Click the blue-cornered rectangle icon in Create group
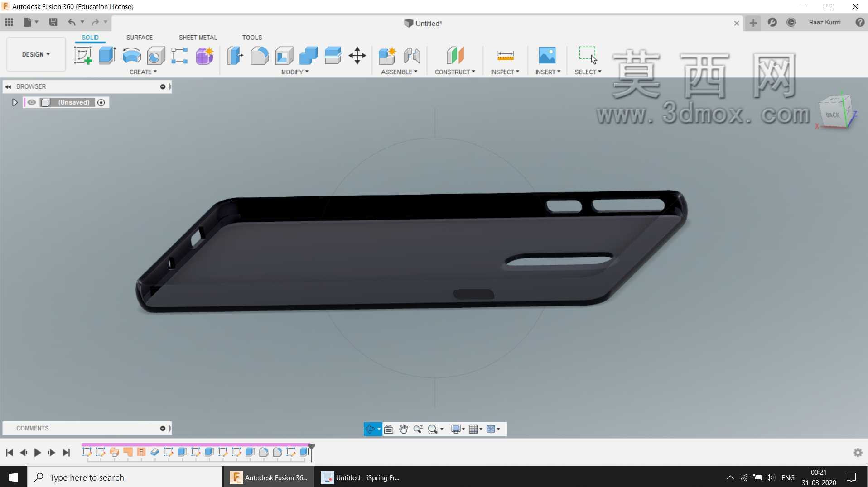The image size is (868, 487). [x=179, y=56]
